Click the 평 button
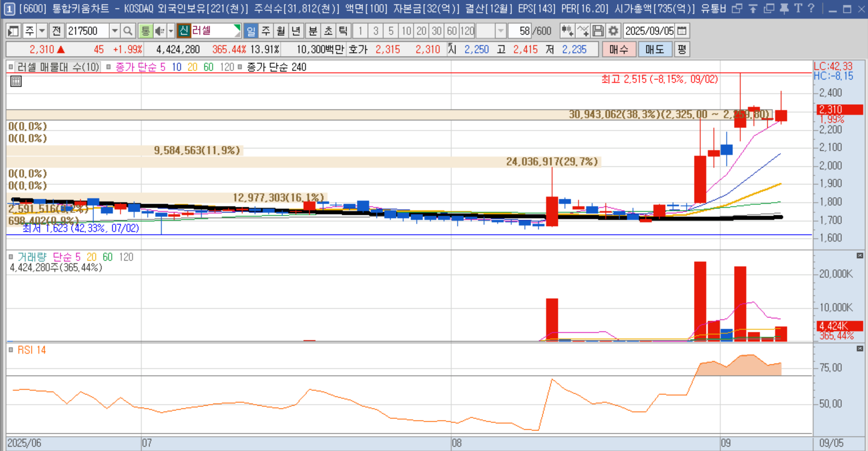 [x=682, y=50]
